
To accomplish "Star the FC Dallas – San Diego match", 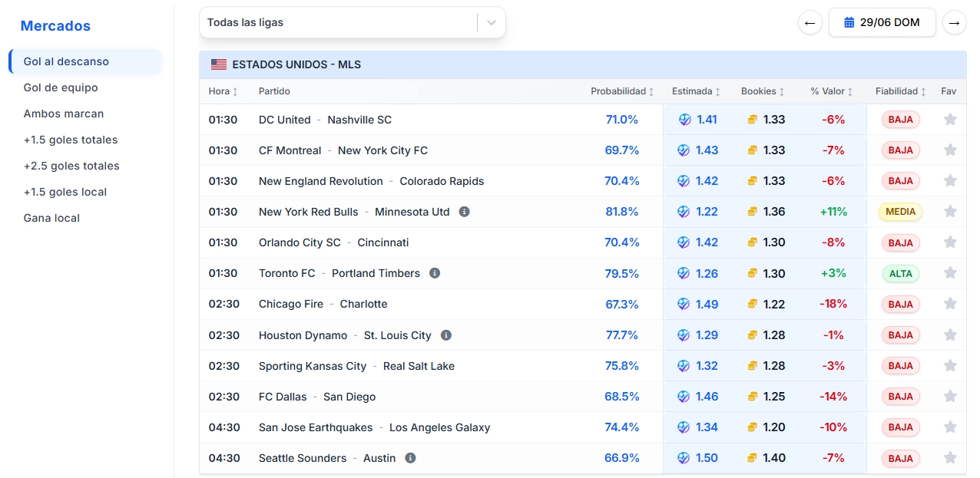I will coord(950,397).
